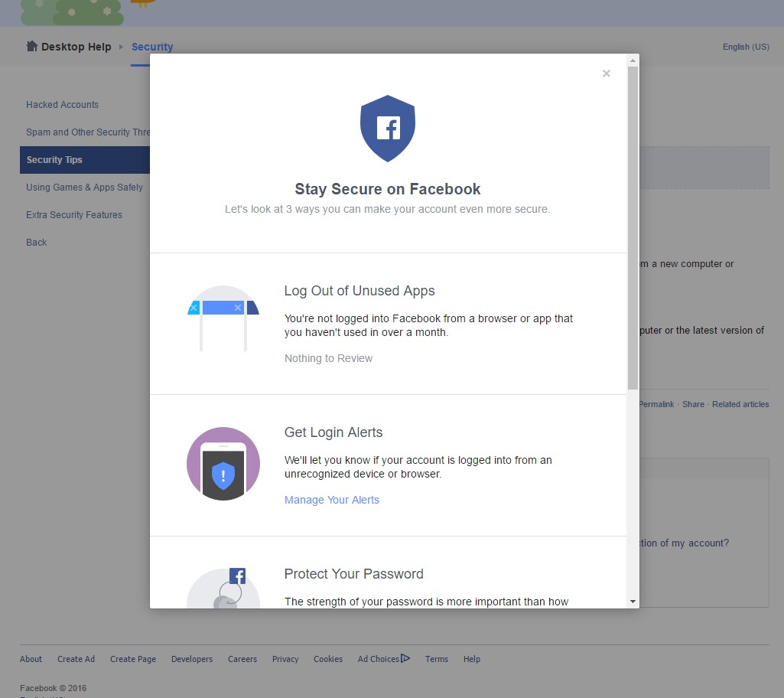This screenshot has height=698, width=784.
Task: Open the Security breadcrumb tab
Action: pos(152,47)
